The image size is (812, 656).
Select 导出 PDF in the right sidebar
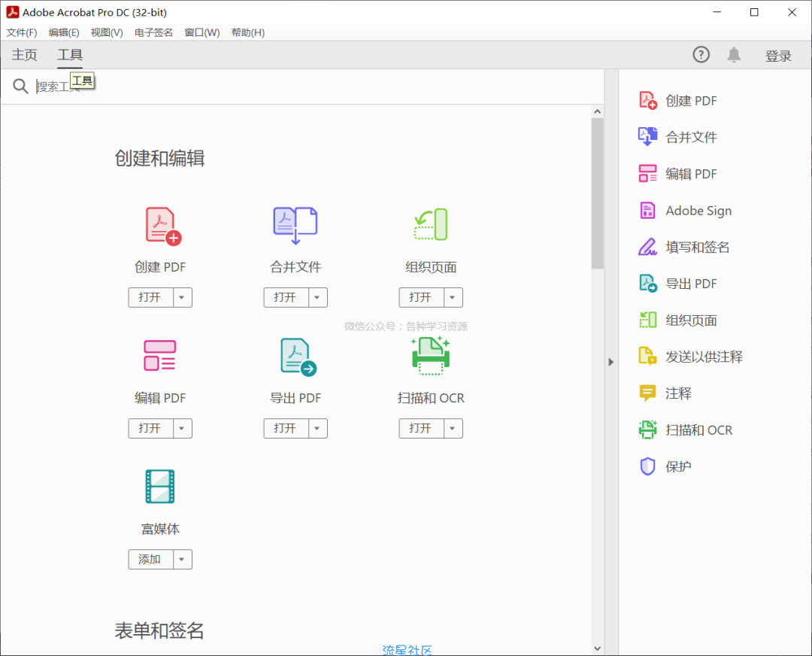[678, 284]
